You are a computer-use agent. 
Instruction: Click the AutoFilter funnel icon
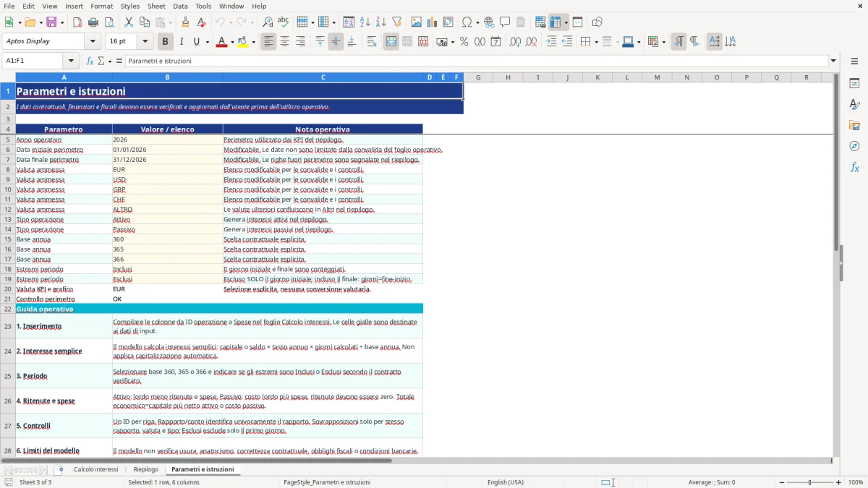(x=396, y=22)
